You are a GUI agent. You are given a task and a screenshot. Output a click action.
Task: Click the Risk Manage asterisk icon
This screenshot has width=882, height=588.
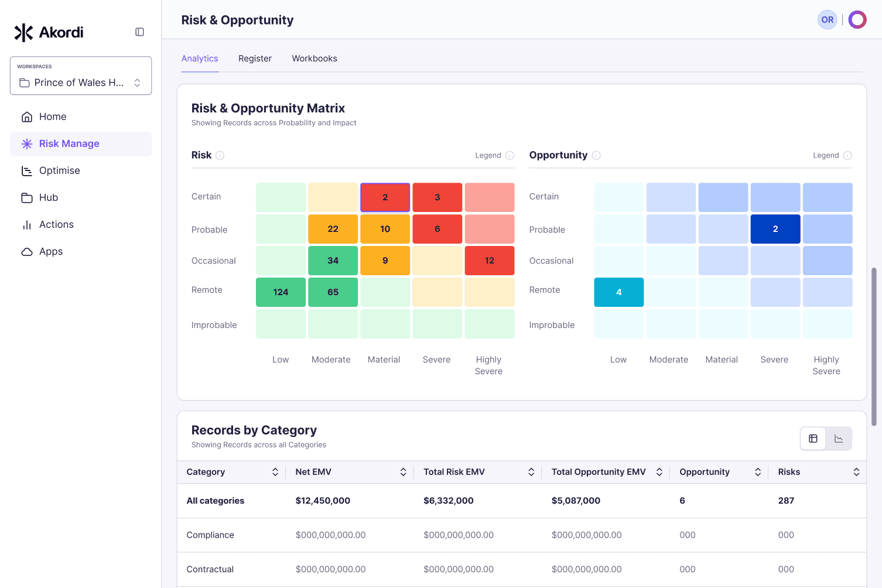point(27,143)
